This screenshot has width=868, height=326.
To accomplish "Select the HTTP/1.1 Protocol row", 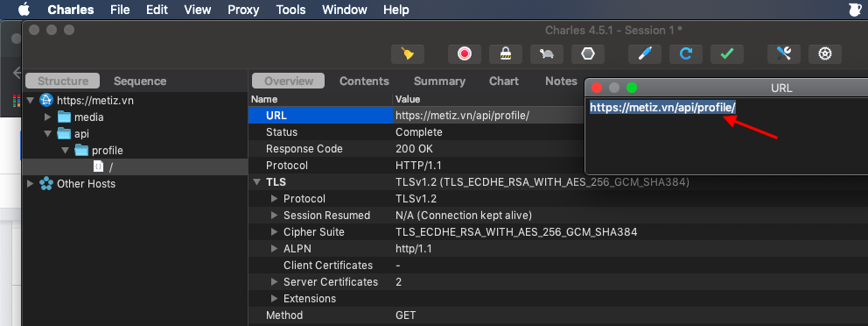I will 416,166.
